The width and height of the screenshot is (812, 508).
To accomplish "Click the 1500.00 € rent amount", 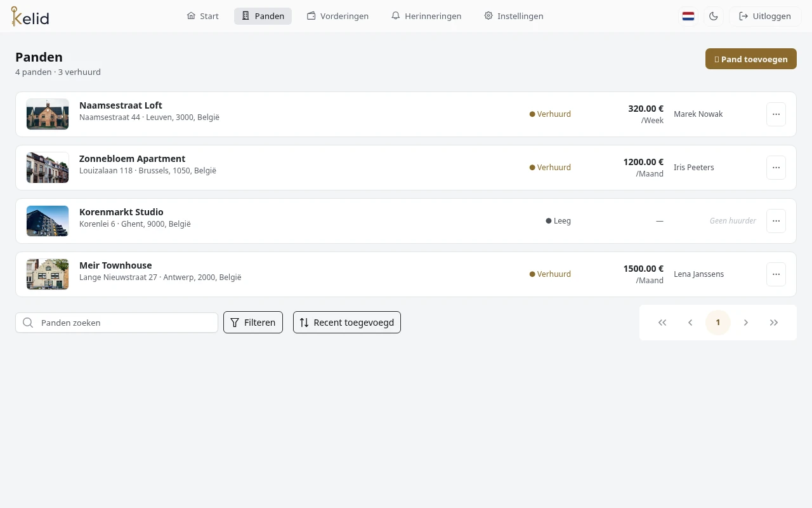I will click(643, 269).
